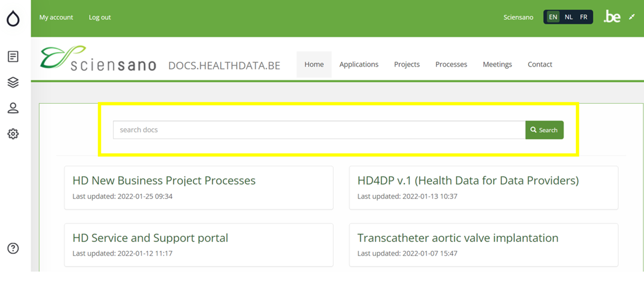The image size is (644, 284).
Task: Open the stacked layers icon in sidebar
Action: pyautogui.click(x=13, y=82)
